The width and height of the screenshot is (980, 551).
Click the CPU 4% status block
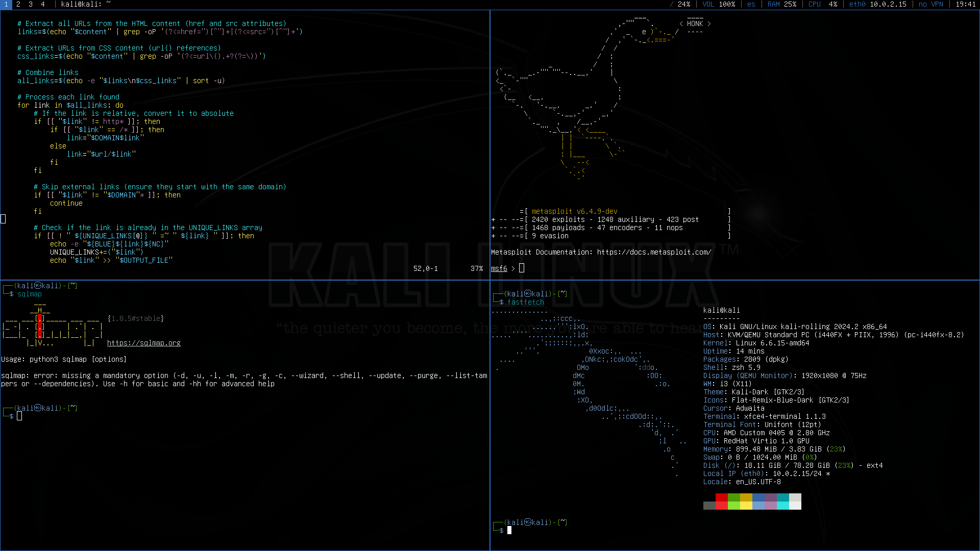823,4
